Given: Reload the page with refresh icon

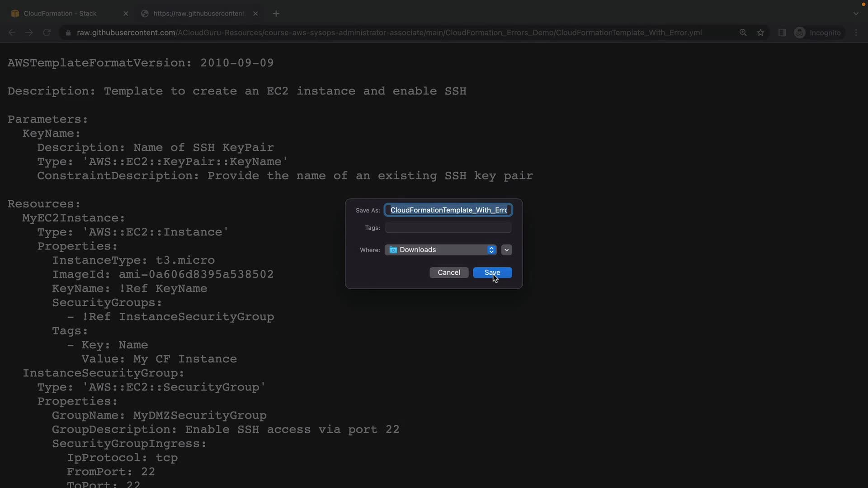Looking at the screenshot, I should pos(47,33).
